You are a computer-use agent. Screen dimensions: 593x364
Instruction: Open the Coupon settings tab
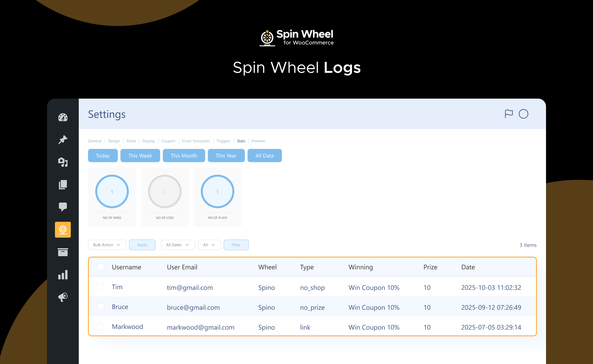click(168, 141)
